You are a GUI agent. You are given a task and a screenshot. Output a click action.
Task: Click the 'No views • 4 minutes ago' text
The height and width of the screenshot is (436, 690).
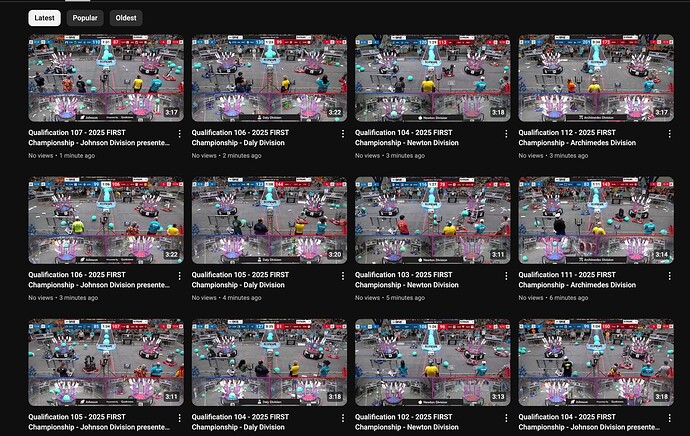point(226,298)
